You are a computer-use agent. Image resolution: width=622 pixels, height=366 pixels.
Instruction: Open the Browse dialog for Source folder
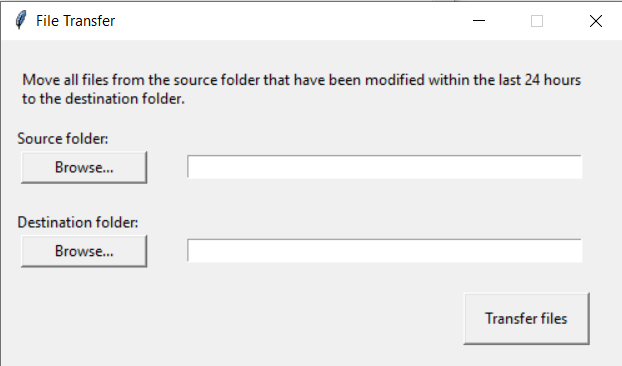coord(84,167)
